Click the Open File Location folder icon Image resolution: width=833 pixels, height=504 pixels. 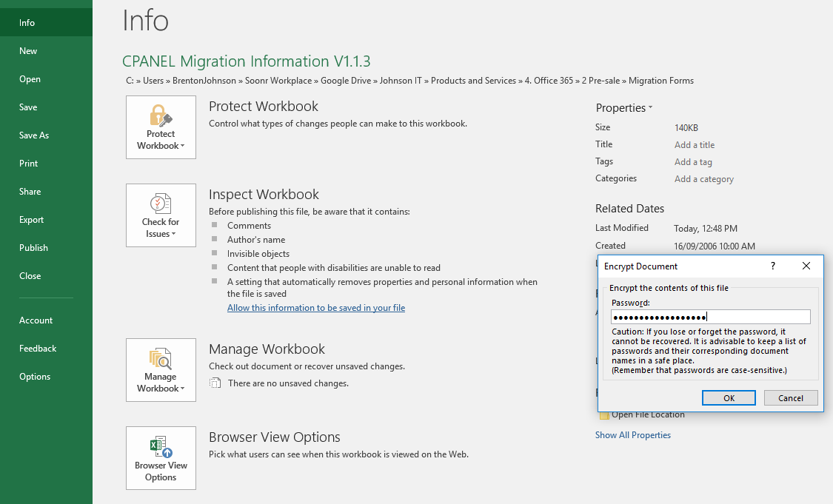(x=603, y=415)
